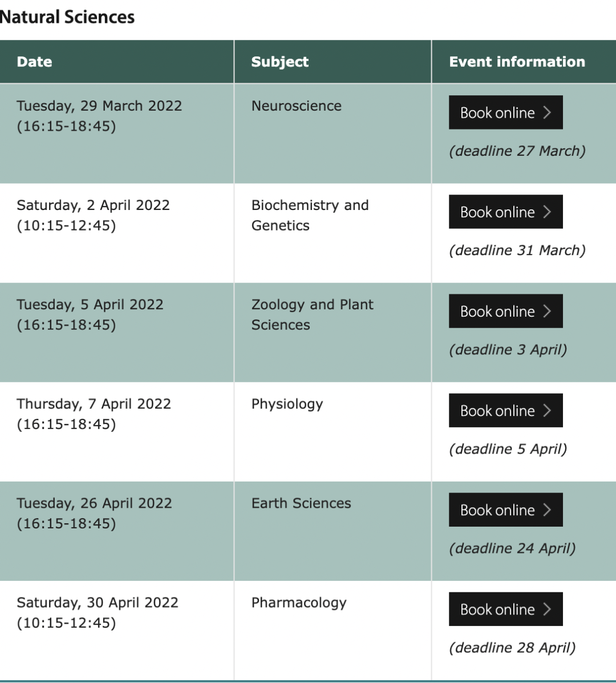Select the Date column header
Image resolution: width=616 pixels, height=683 pixels.
tap(117, 62)
